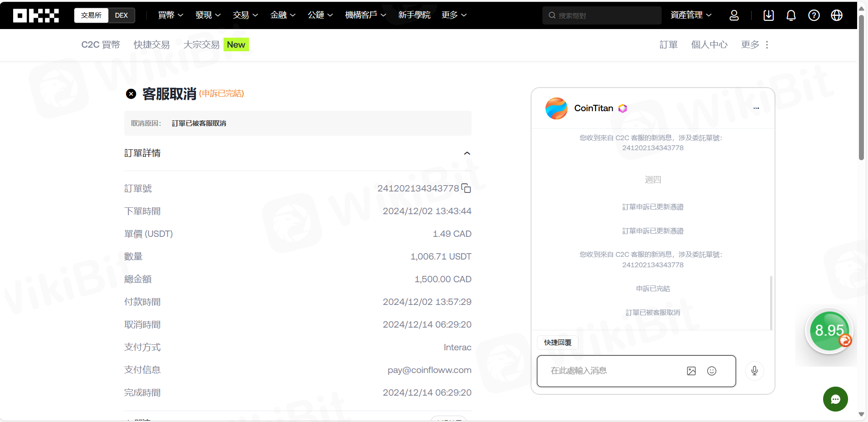Copy the order number
Screen dimensions: 868x422
click(x=466, y=188)
